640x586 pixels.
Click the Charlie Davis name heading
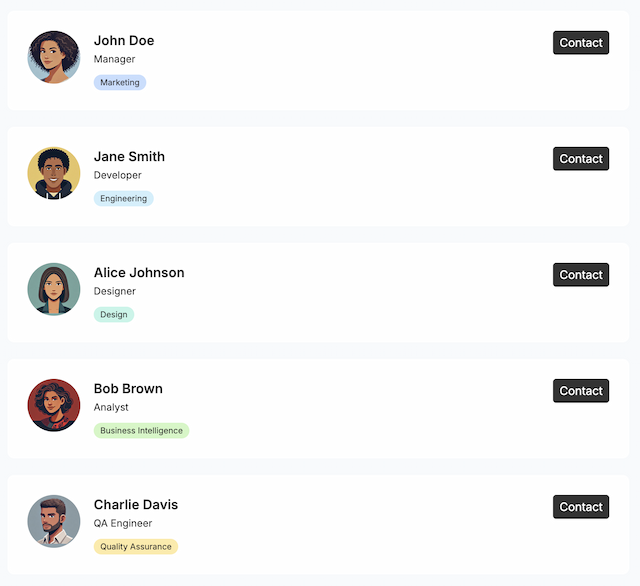pyautogui.click(x=136, y=505)
